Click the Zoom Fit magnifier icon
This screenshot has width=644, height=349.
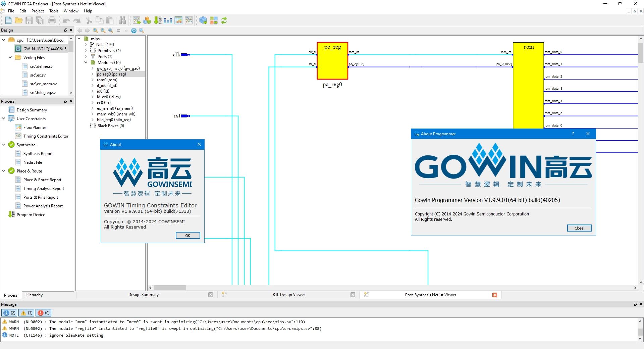pyautogui.click(x=111, y=31)
